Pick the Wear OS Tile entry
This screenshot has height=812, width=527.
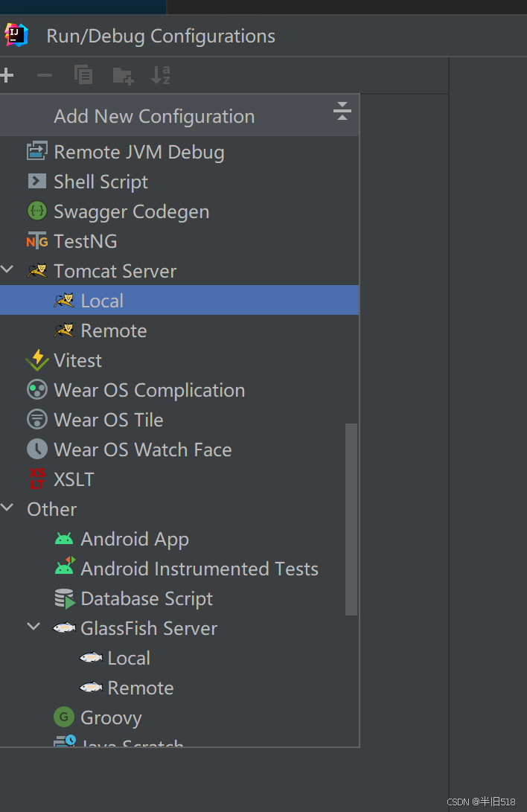tap(179, 420)
